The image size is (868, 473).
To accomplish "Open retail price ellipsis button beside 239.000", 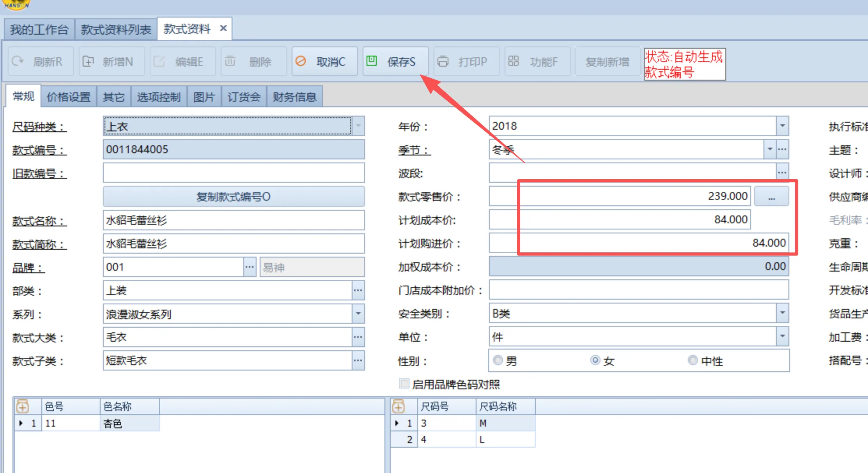I will 771,196.
